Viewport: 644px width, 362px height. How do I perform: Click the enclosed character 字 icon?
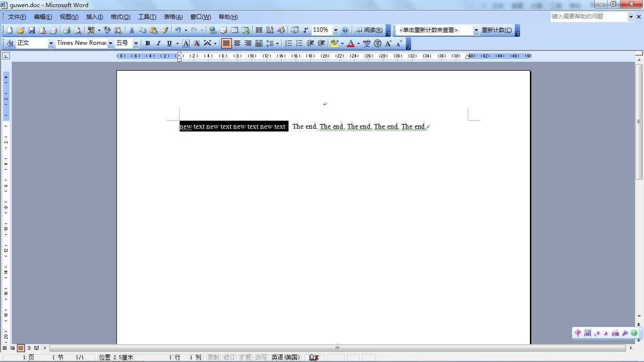point(378,43)
